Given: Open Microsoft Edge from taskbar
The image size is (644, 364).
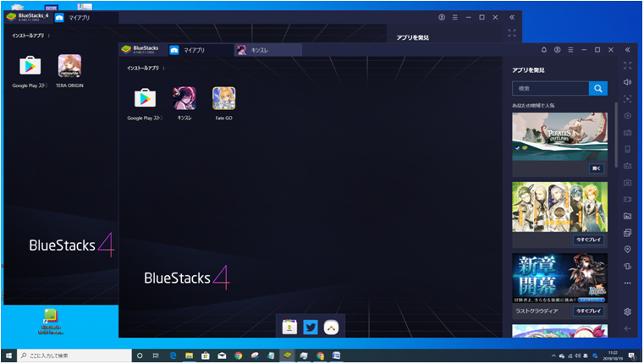Looking at the screenshot, I should tap(173, 356).
